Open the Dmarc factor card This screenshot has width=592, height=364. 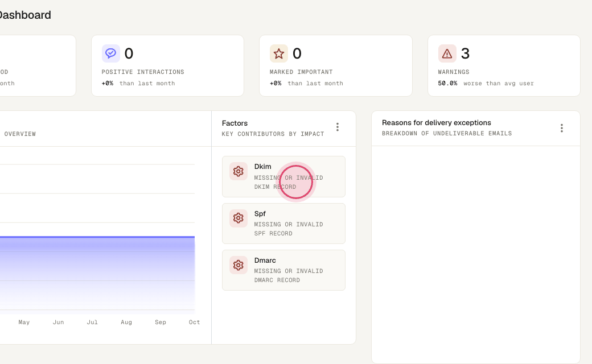click(283, 270)
